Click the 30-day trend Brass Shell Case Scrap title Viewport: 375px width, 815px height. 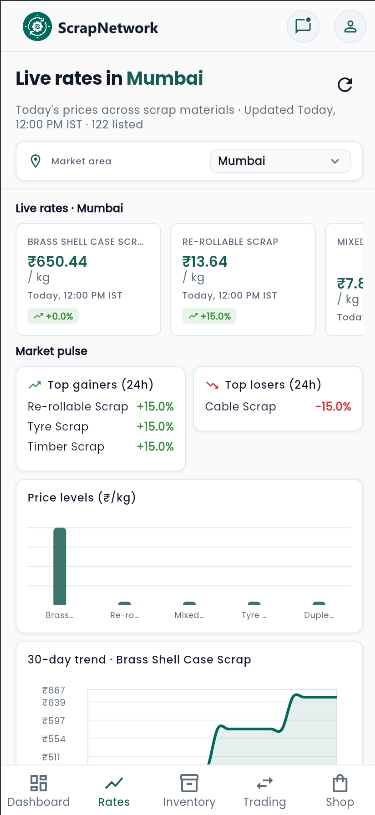click(139, 660)
